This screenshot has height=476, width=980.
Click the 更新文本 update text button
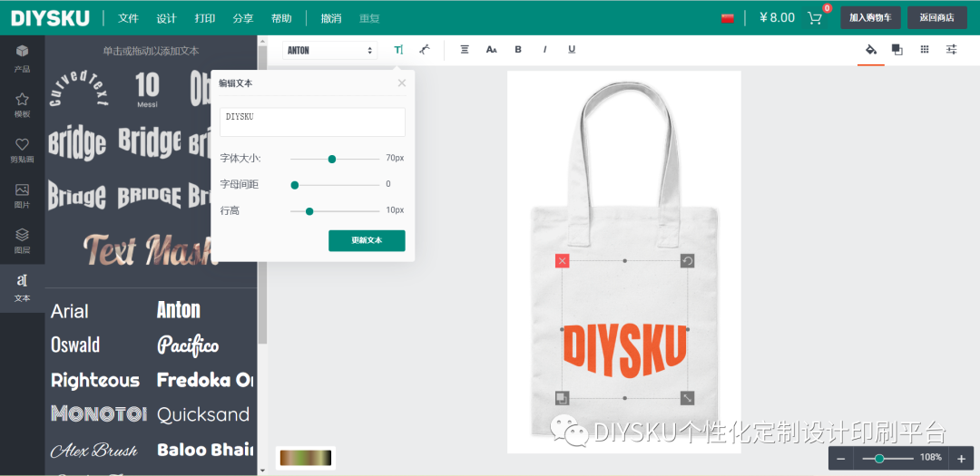point(367,240)
